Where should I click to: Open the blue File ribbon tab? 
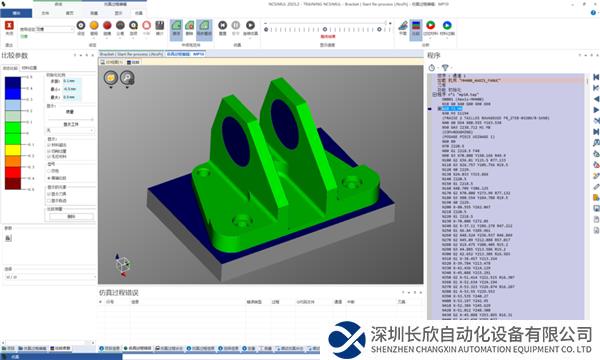point(16,13)
